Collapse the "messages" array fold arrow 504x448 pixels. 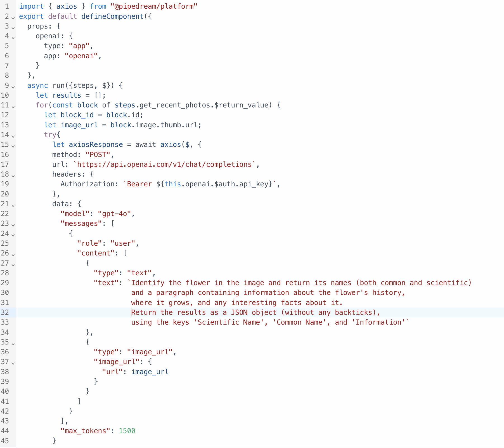13,225
